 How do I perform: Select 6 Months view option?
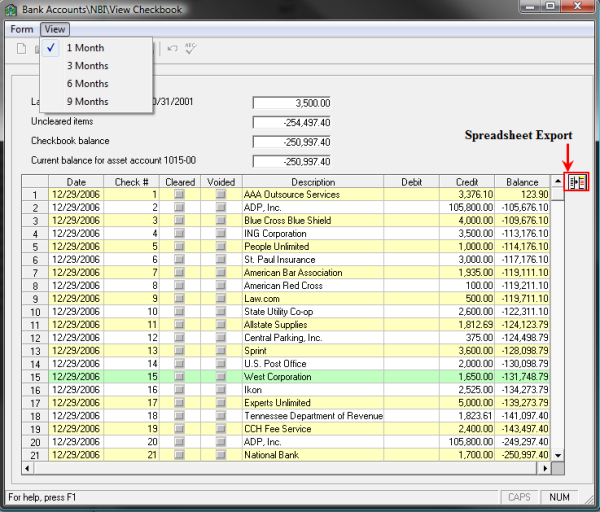click(x=87, y=84)
